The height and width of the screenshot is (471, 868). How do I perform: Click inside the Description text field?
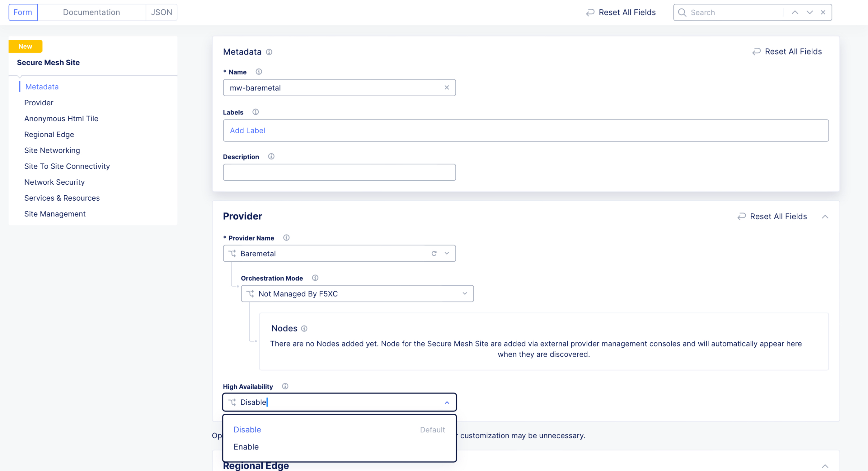(x=339, y=172)
